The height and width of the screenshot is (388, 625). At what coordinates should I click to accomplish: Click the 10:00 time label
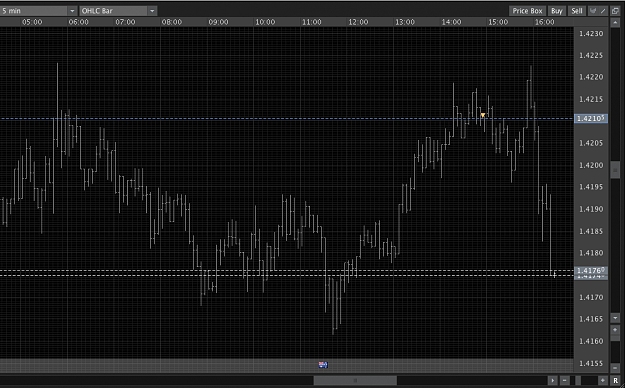pos(265,22)
